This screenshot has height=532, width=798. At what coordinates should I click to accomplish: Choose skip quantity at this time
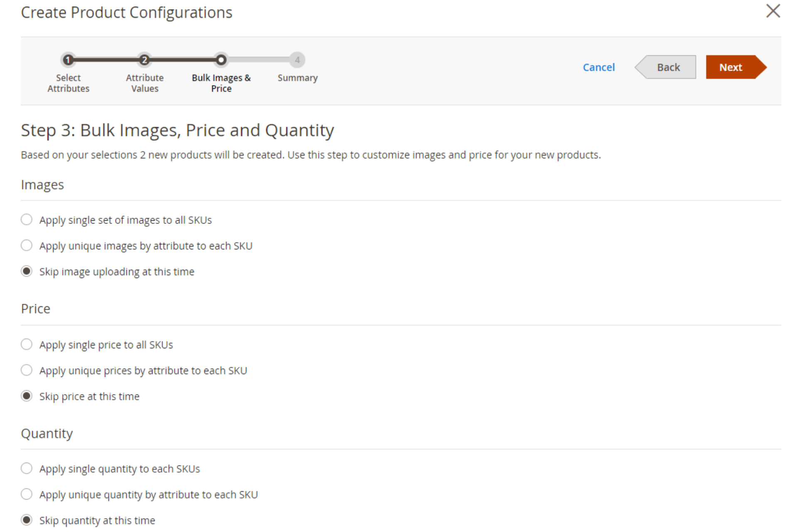(26, 520)
